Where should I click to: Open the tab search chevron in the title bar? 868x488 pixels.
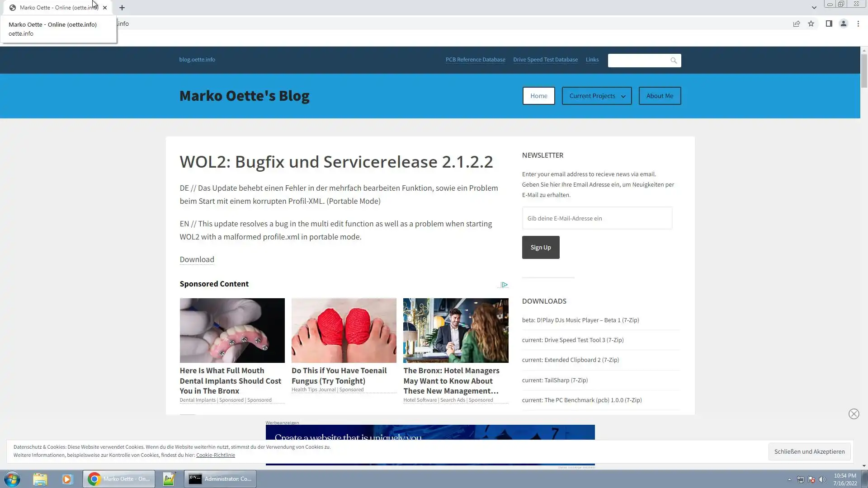pyautogui.click(x=814, y=7)
